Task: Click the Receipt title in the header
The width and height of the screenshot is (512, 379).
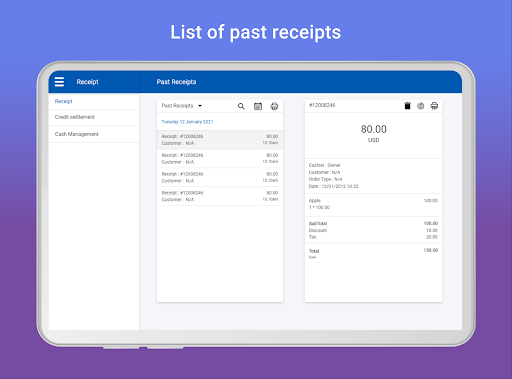Action: pyautogui.click(x=87, y=82)
